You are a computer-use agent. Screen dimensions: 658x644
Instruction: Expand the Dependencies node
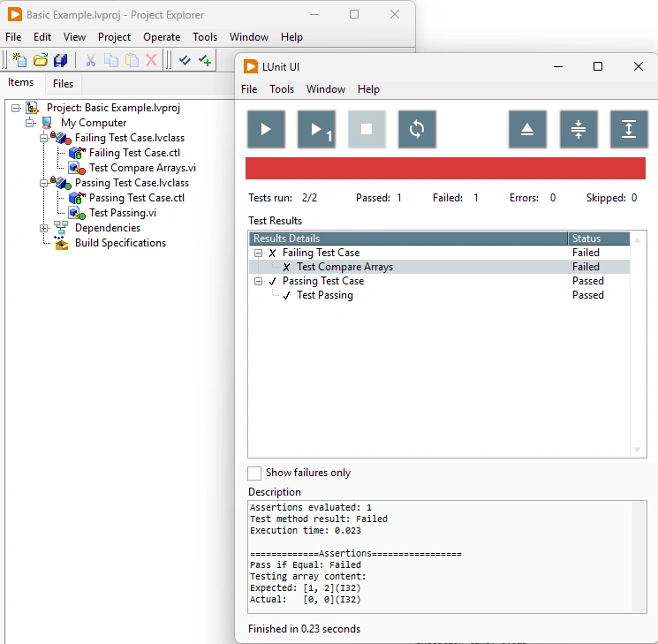[x=43, y=229]
